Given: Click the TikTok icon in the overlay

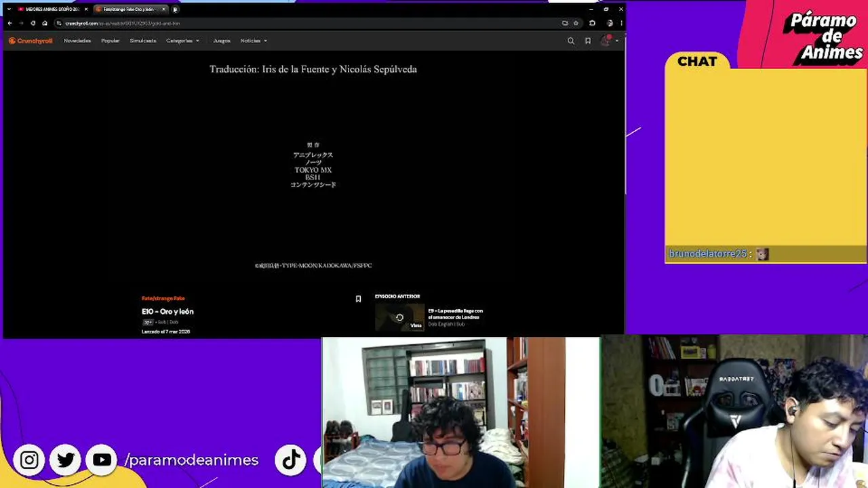Looking at the screenshot, I should [291, 460].
